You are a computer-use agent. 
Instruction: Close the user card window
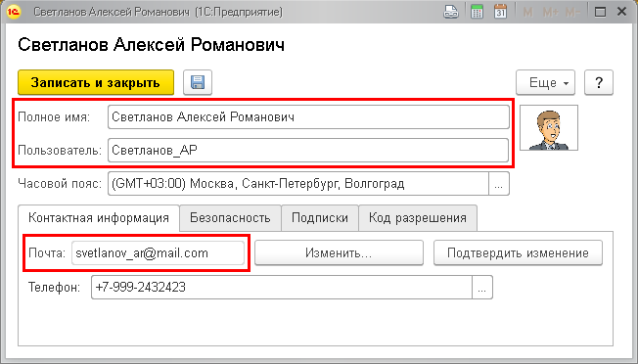click(x=621, y=12)
